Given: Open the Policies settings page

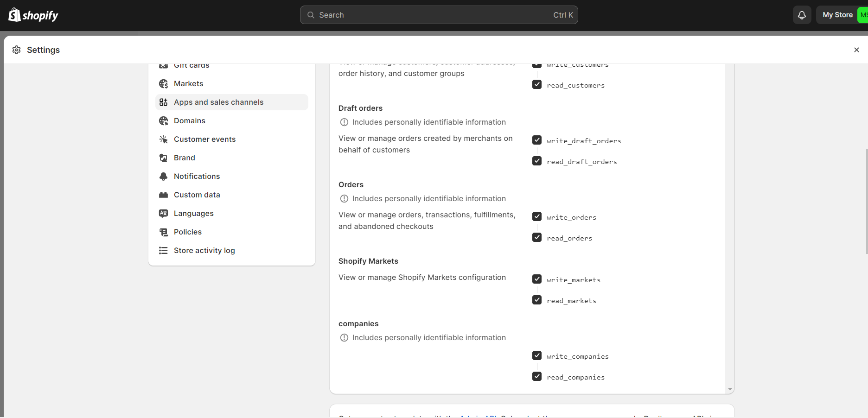Looking at the screenshot, I should 187,232.
